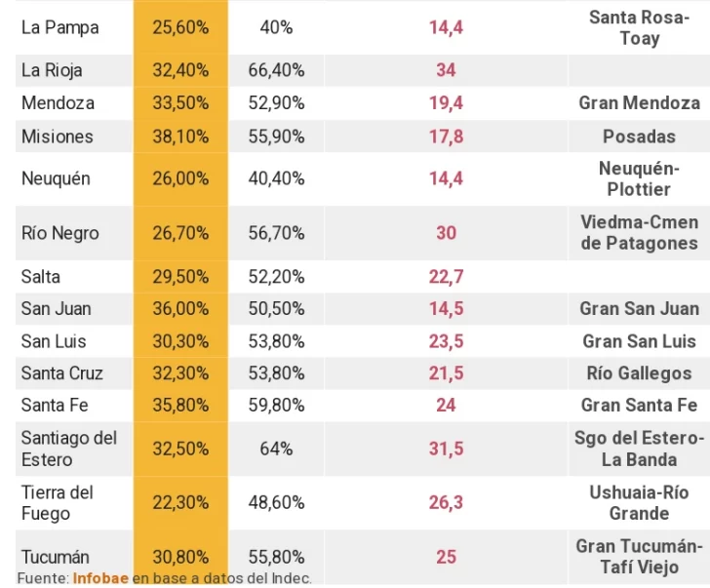Select the Misiones row name
Image resolution: width=710 pixels, height=588 pixels.
coord(58,136)
